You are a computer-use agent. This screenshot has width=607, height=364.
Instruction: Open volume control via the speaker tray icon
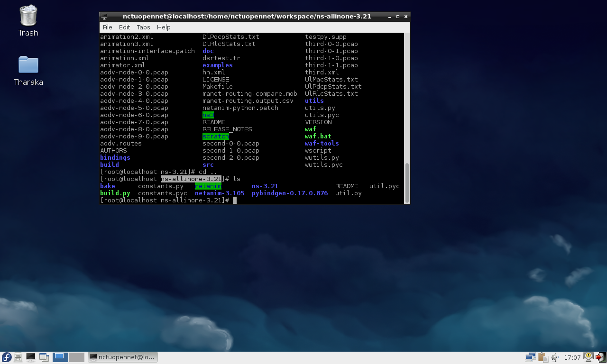[x=554, y=357]
